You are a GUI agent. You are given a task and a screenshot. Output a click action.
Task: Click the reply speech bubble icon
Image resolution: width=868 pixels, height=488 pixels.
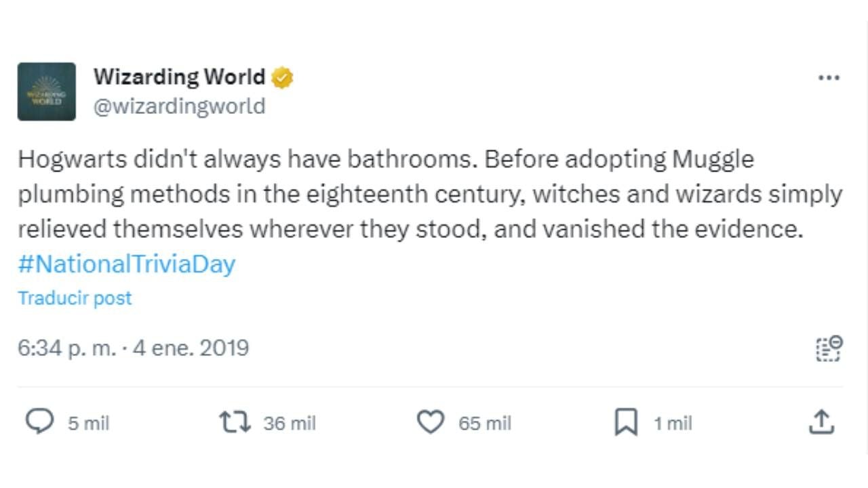[39, 423]
